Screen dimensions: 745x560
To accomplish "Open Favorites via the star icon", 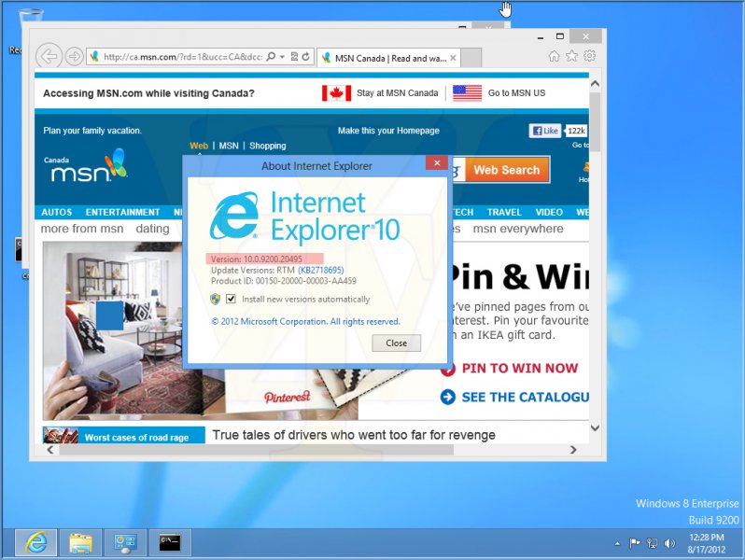I will pyautogui.click(x=571, y=56).
